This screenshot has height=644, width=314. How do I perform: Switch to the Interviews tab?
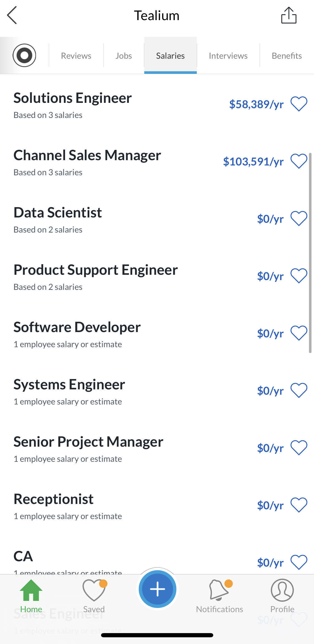pyautogui.click(x=228, y=56)
